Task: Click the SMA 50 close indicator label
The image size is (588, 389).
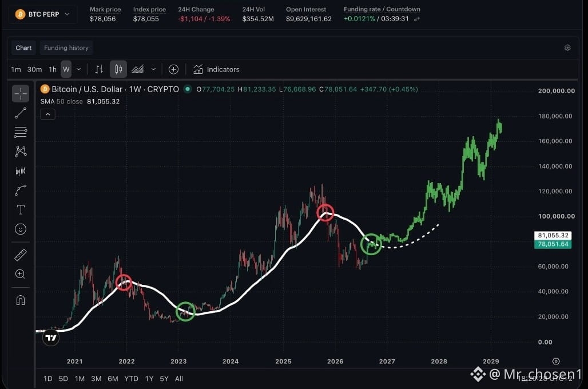Action: click(x=62, y=101)
